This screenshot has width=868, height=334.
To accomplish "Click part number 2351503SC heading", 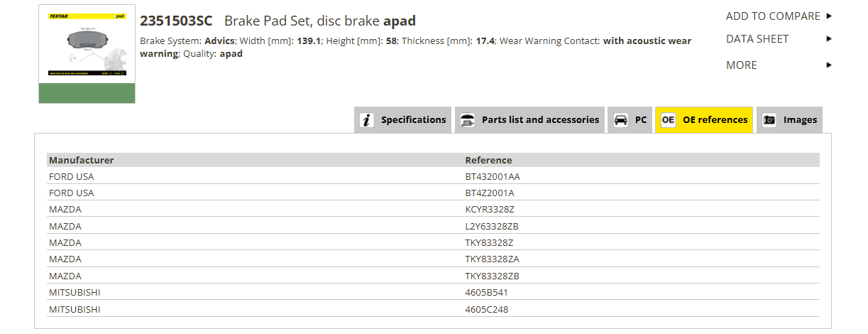I will pyautogui.click(x=176, y=21).
